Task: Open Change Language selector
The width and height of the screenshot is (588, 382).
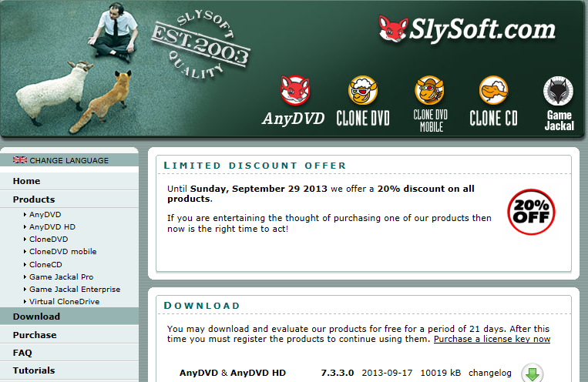Action: [x=69, y=160]
